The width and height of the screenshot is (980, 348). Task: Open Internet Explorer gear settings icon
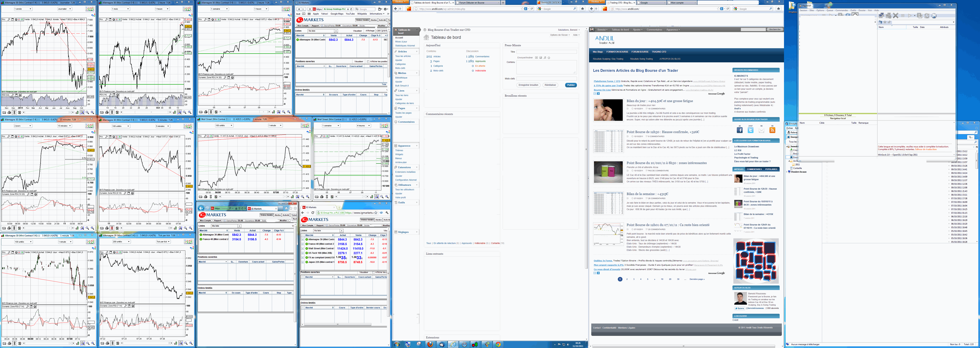[x=295, y=209]
